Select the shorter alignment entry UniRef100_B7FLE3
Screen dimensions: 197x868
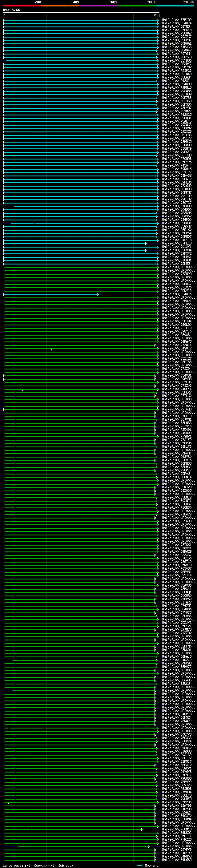click(177, 243)
